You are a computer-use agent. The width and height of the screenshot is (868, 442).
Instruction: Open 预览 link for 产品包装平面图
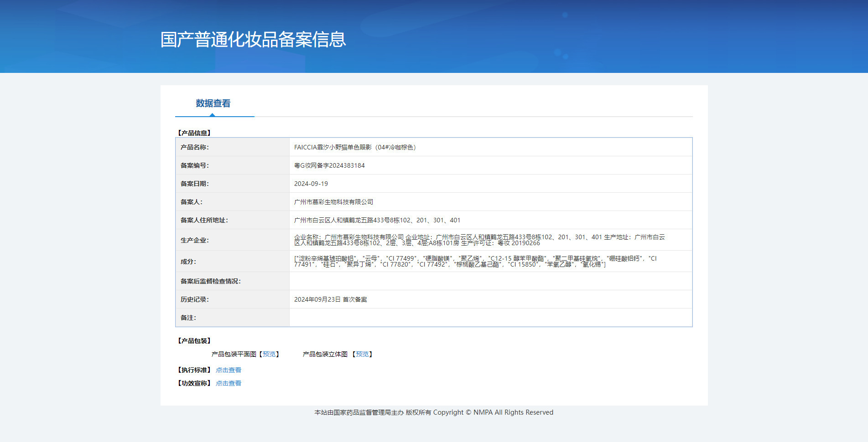pos(269,354)
